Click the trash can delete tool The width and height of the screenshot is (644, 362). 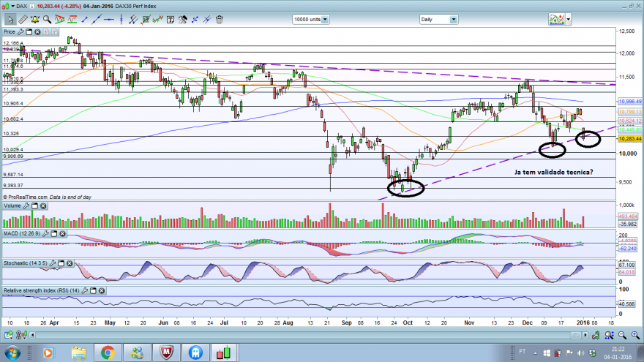pos(220,19)
